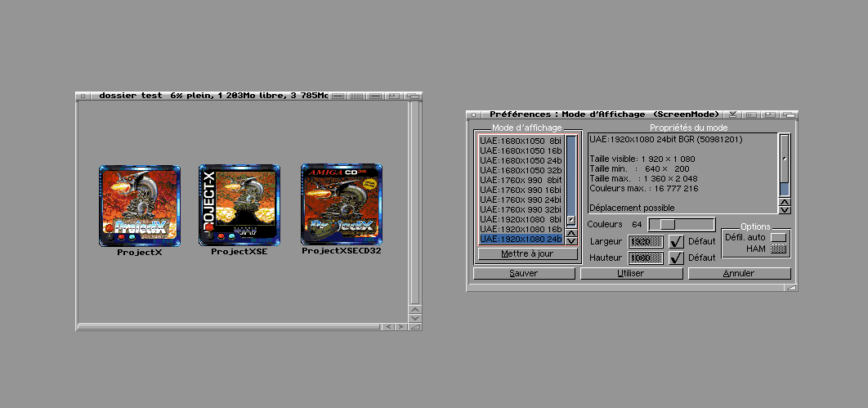Toggle the HAM checkbox
This screenshot has height=408, width=868.
click(x=778, y=249)
